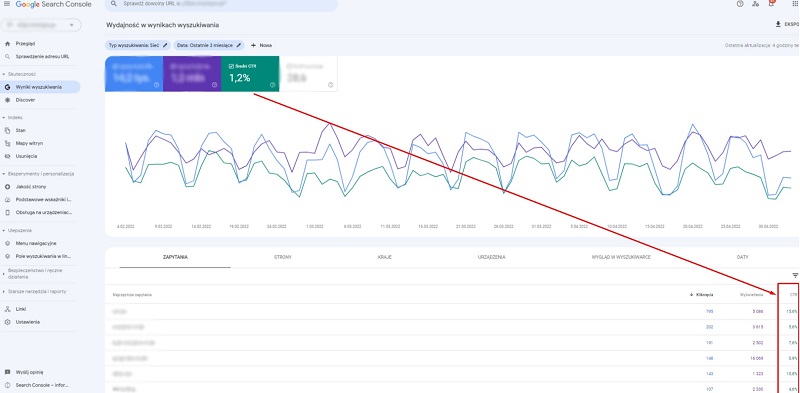The image size is (800, 393).
Task: Click the 16 069 impressions cell
Action: click(x=757, y=358)
